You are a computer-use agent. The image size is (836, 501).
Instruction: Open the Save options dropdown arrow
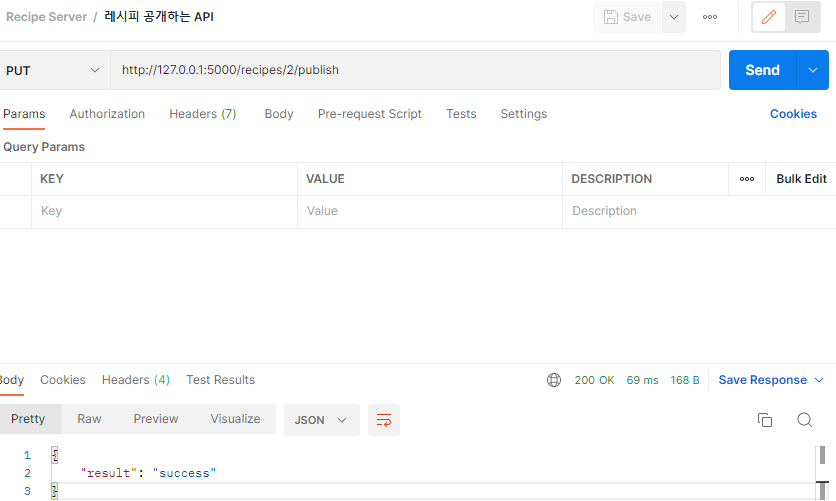(674, 17)
